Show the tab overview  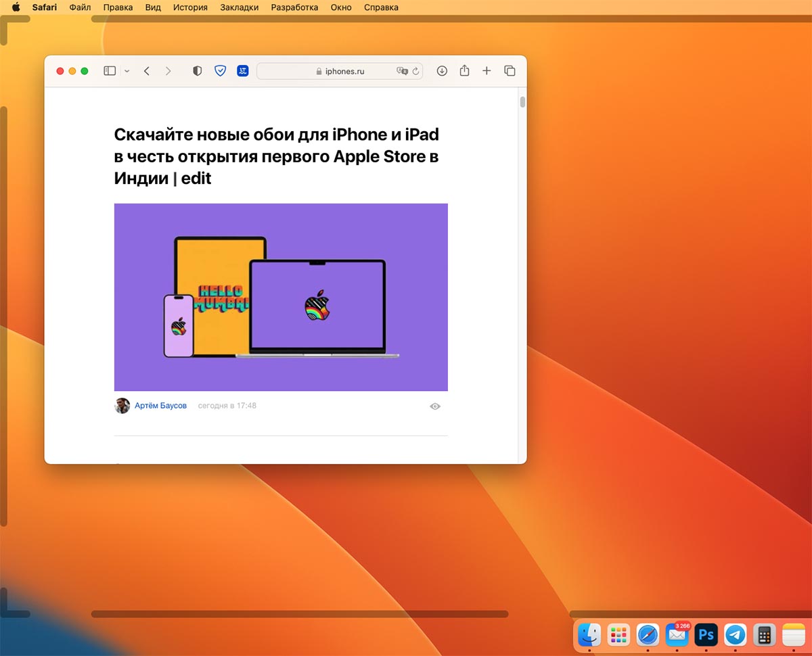(x=510, y=71)
